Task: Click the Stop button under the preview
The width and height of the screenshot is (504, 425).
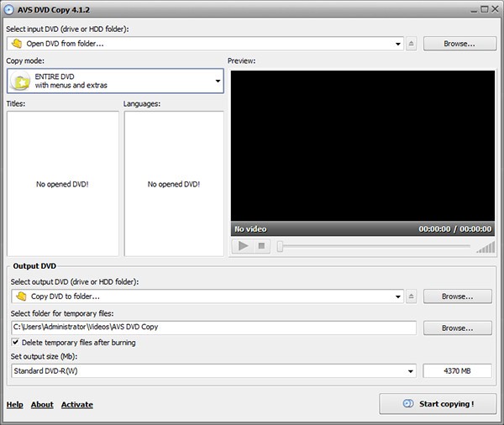Action: tap(261, 246)
